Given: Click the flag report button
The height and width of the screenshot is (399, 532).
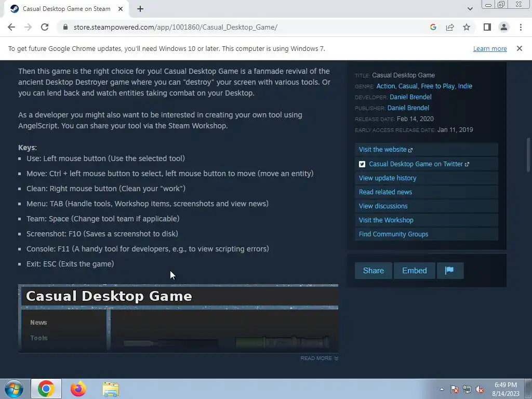Looking at the screenshot, I should [x=450, y=270].
